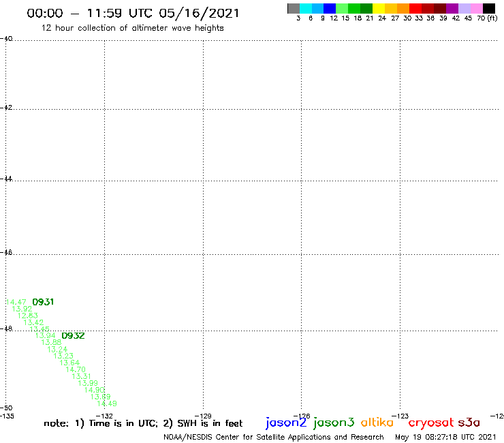Select the 13.64 wave height reading
Image resolution: width=504 pixels, height=443 pixels.
pos(69,363)
